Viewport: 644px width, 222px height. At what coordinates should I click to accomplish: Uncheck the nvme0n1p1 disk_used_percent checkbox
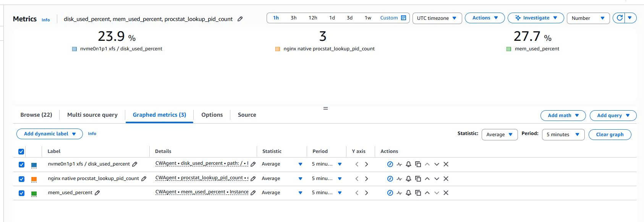21,165
